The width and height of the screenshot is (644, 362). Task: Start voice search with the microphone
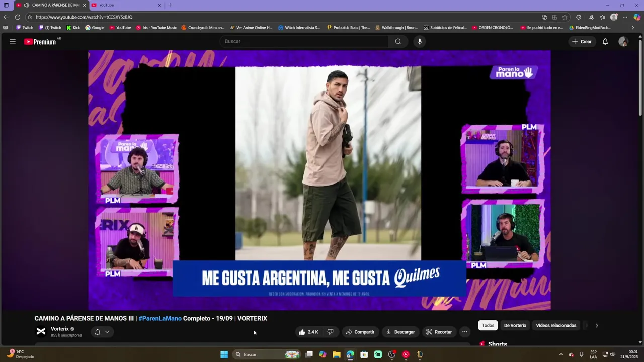420,41
